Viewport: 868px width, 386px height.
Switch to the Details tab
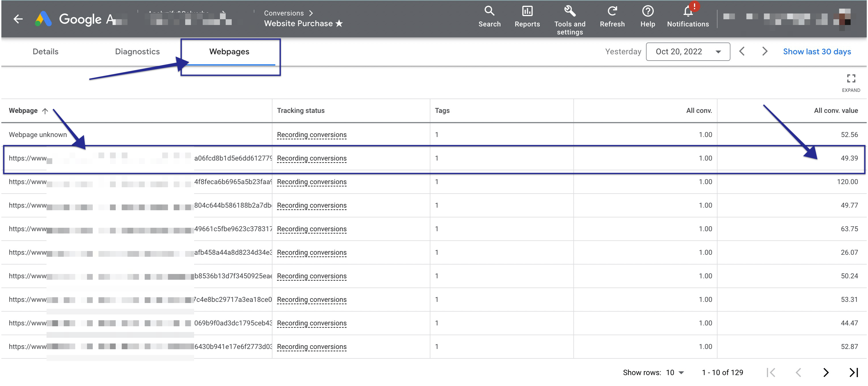[x=45, y=52]
